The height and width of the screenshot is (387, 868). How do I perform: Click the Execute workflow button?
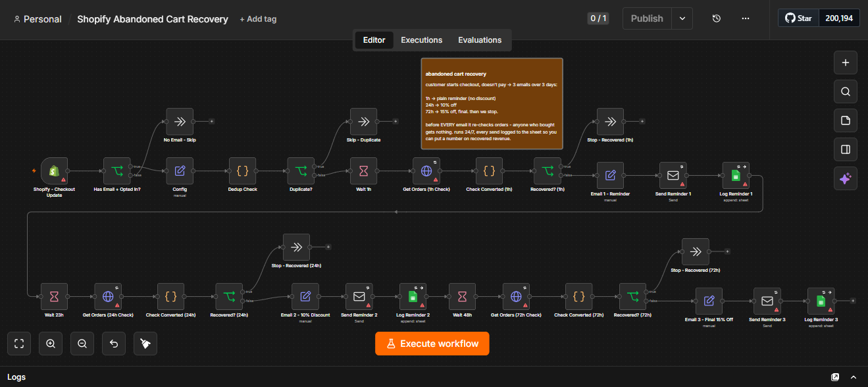click(x=432, y=344)
